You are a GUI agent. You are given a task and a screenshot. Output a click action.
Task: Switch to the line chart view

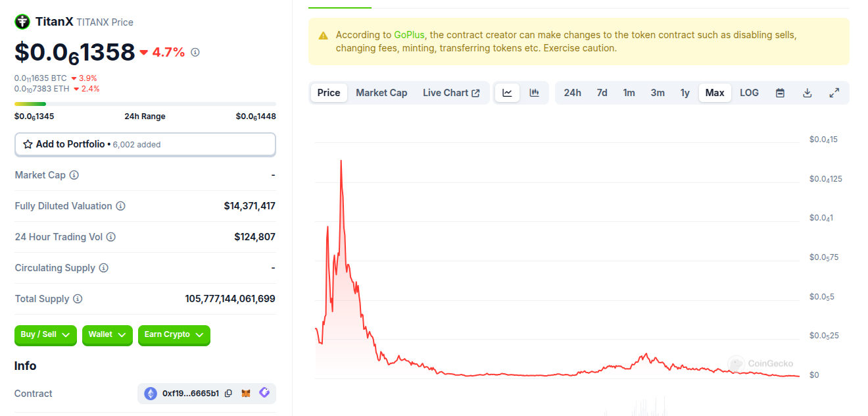click(x=507, y=93)
